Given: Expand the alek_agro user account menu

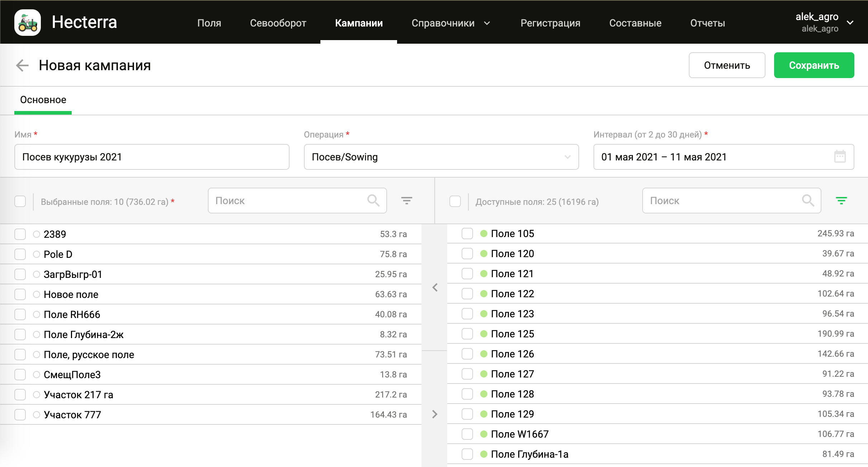Looking at the screenshot, I should click(x=850, y=23).
